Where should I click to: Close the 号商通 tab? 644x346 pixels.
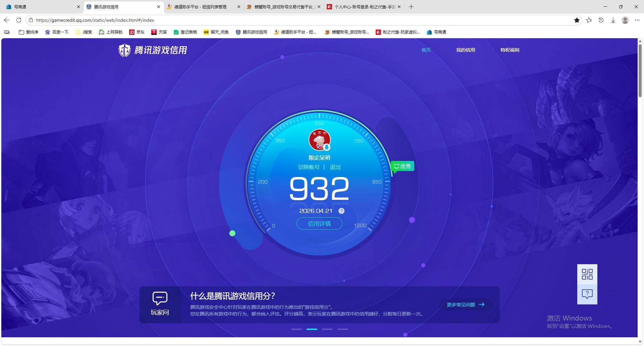[x=78, y=7]
